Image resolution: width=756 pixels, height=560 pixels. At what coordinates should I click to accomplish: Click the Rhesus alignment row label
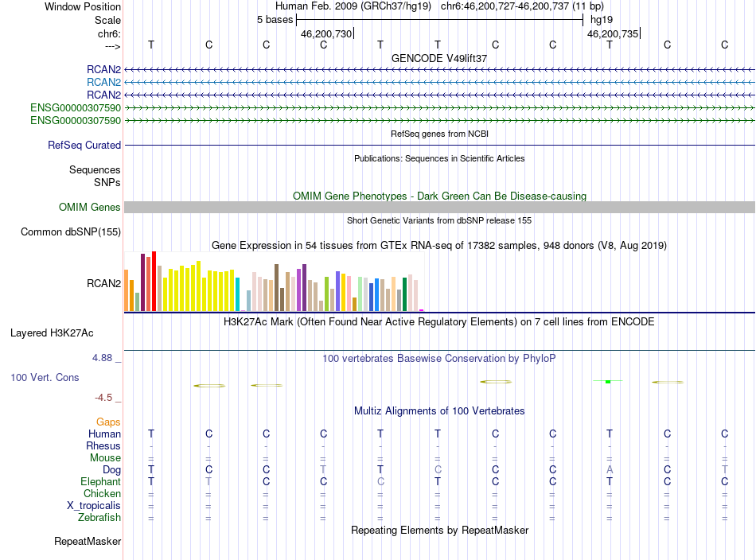(103, 445)
